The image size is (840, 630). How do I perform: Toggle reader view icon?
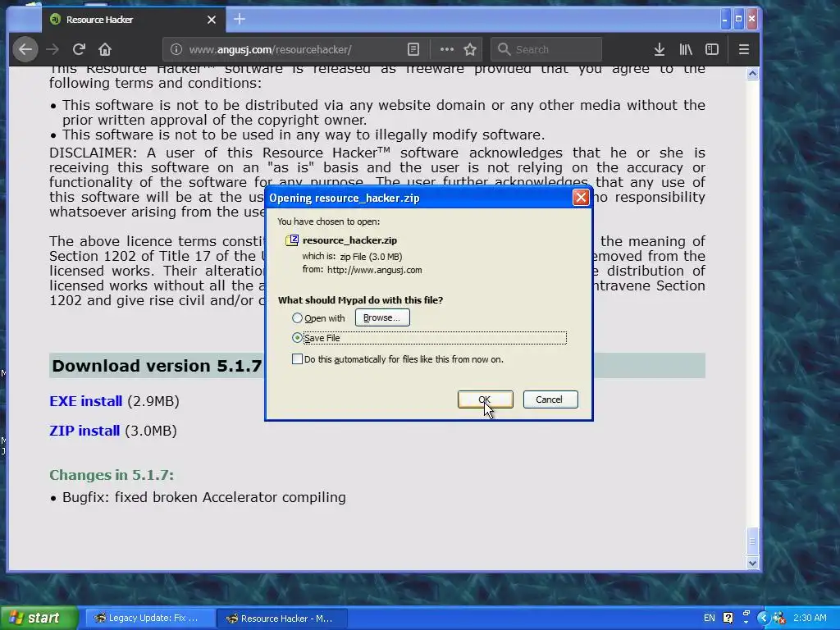(413, 50)
